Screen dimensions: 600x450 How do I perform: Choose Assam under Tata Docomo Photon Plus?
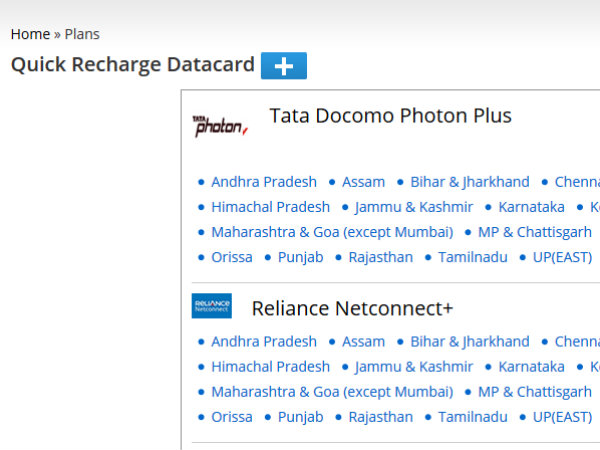tap(364, 182)
